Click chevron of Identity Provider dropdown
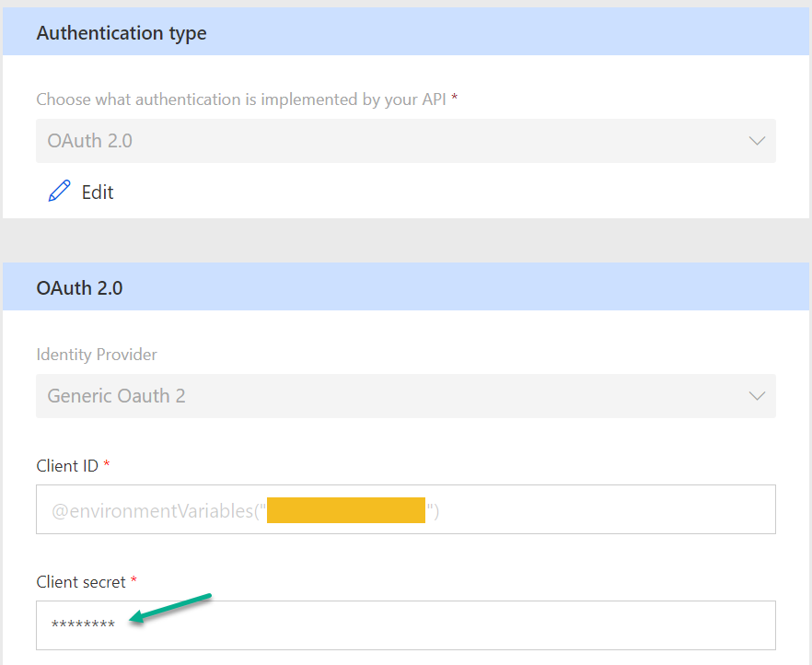 click(757, 396)
